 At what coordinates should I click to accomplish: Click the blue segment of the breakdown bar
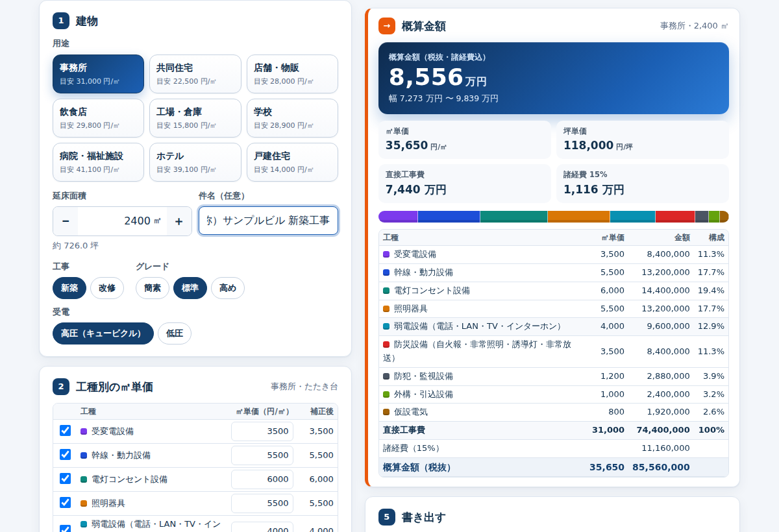click(449, 217)
